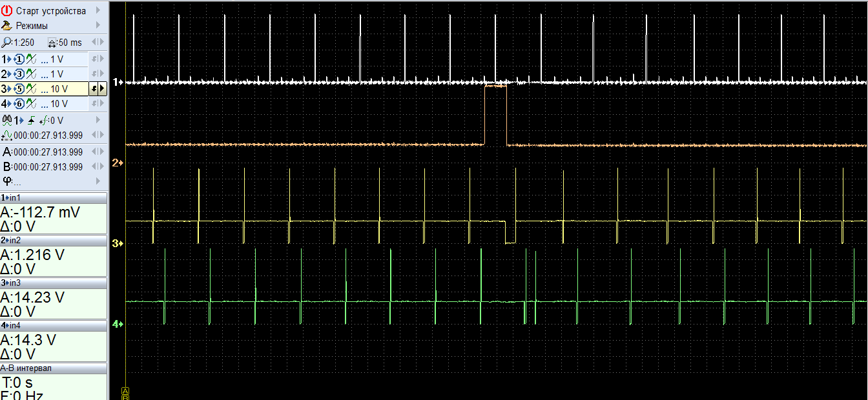868x400 pixels.
Task: Click the magnifier zoom icon beside 1:250
Action: click(6, 43)
